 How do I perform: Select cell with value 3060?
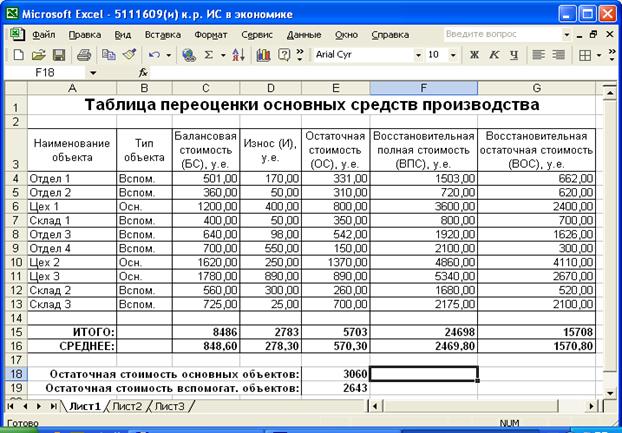coord(336,374)
